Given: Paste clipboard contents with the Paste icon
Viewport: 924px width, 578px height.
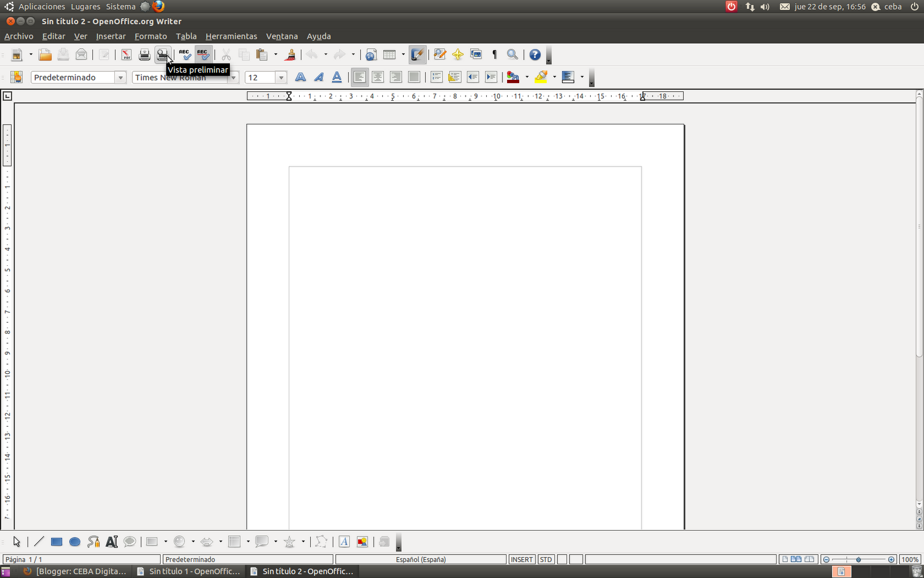Looking at the screenshot, I should (x=262, y=55).
